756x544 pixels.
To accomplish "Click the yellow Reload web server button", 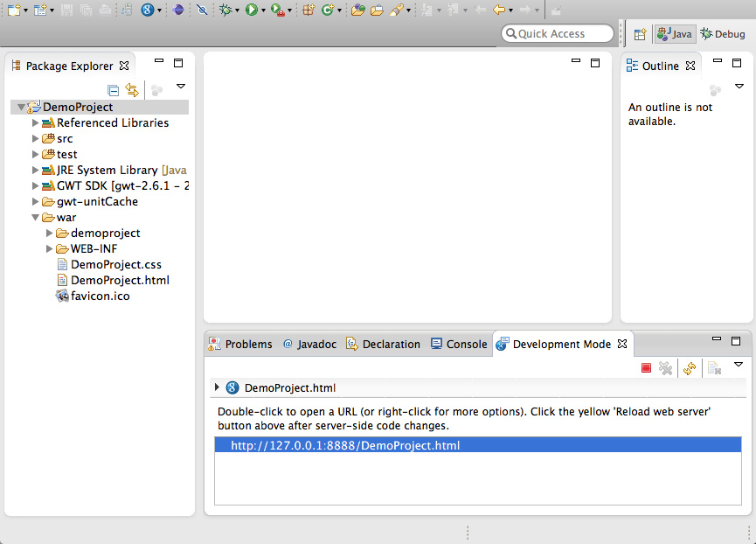I will pyautogui.click(x=690, y=368).
